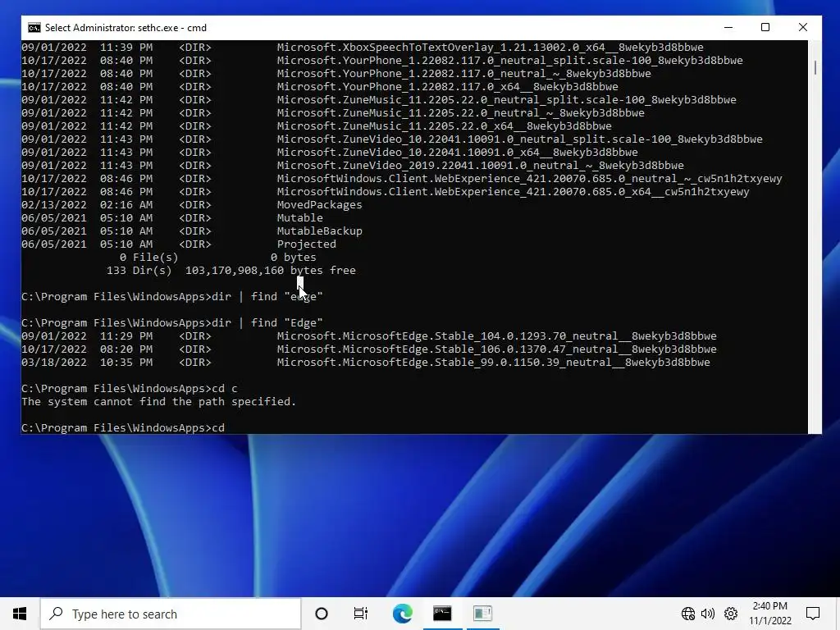Click the dir find "Edge" command line
Viewport: 840px width, 630px height.
[x=172, y=323]
